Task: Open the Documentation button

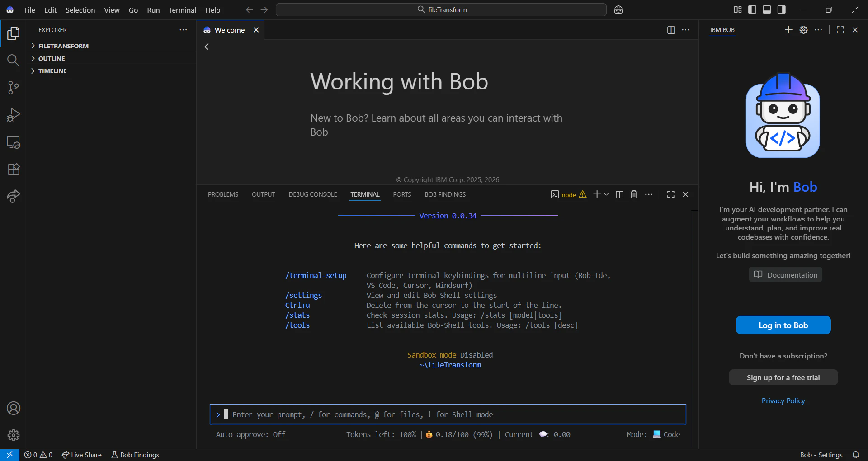Action: [786, 275]
